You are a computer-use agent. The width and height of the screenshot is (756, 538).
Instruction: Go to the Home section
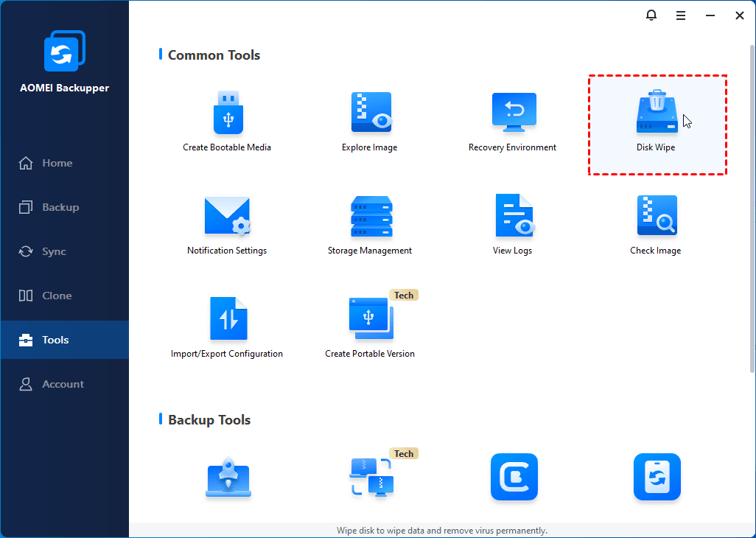[57, 163]
